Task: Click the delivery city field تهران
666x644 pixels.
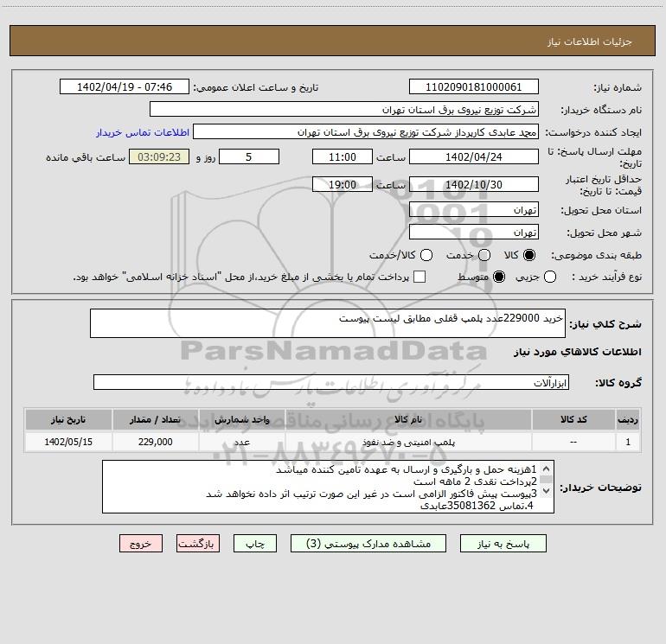Action: pyautogui.click(x=474, y=233)
